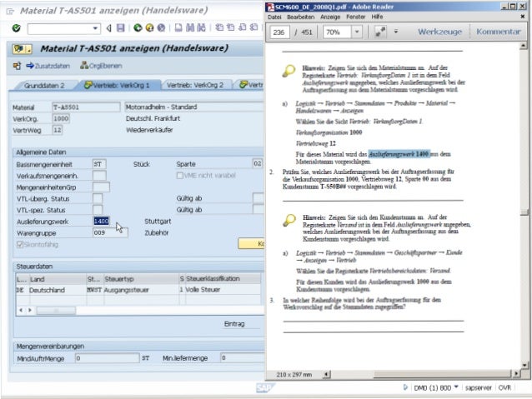Click the Steuertyp column header
The width and height of the screenshot is (532, 399).
click(x=141, y=279)
